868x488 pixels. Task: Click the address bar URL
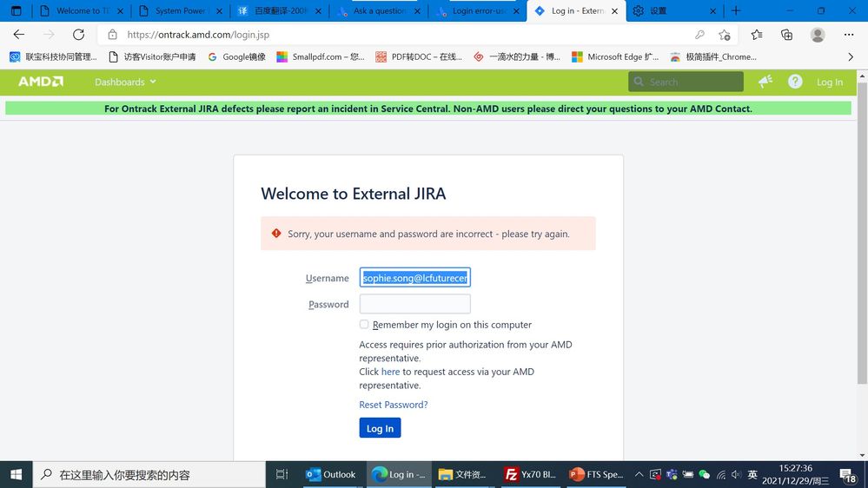pos(198,35)
